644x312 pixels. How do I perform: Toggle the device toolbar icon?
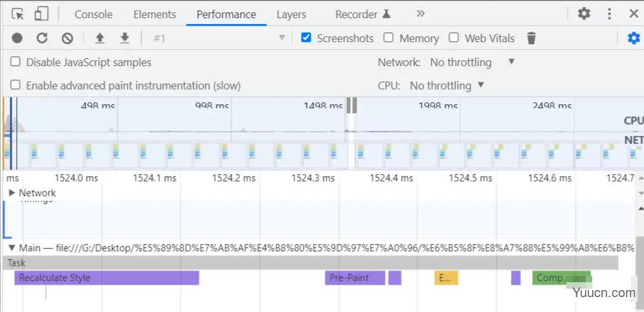click(41, 14)
